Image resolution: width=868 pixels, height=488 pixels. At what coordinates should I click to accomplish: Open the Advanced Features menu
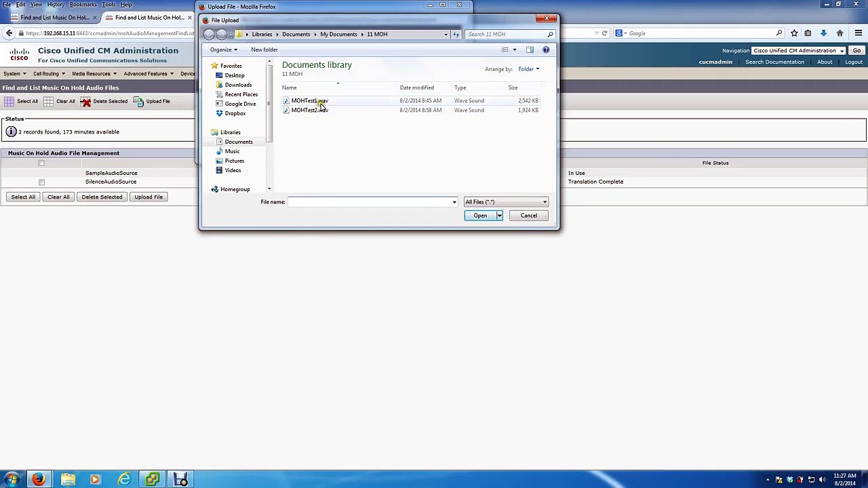(148, 73)
